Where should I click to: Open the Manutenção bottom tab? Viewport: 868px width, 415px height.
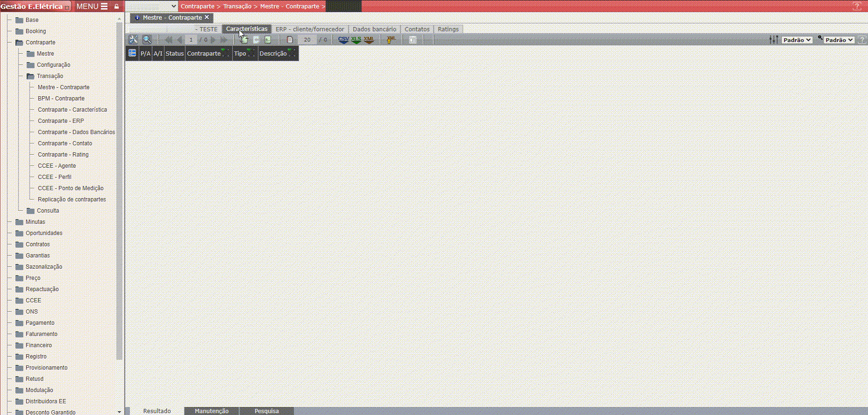[212, 411]
